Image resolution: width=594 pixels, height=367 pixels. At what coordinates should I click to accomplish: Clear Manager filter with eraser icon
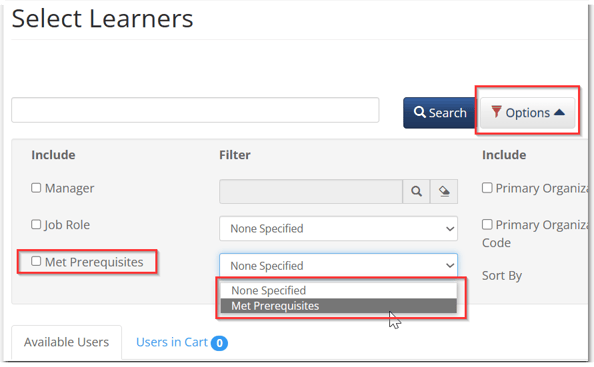[444, 191]
